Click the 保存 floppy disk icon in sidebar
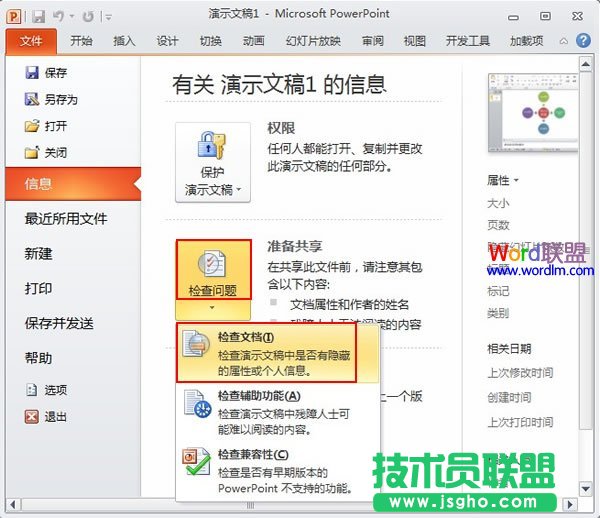Screen dimensions: 600x518 tap(32, 72)
